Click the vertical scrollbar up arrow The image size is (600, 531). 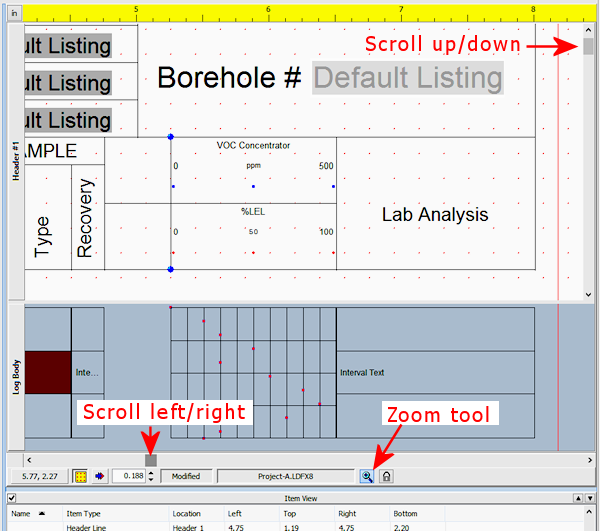tap(590, 31)
